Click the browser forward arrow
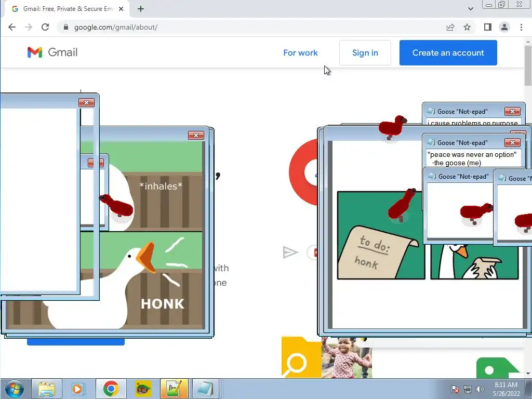 pyautogui.click(x=29, y=27)
